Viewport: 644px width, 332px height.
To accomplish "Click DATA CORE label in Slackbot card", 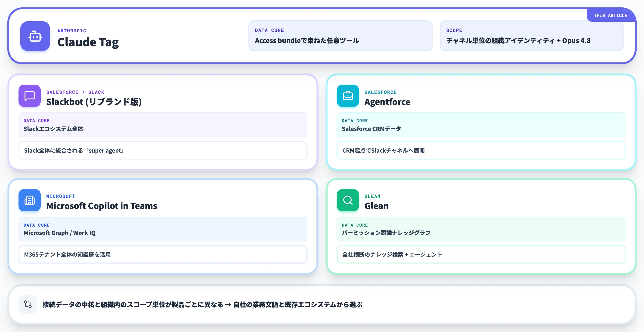I will point(37,121).
